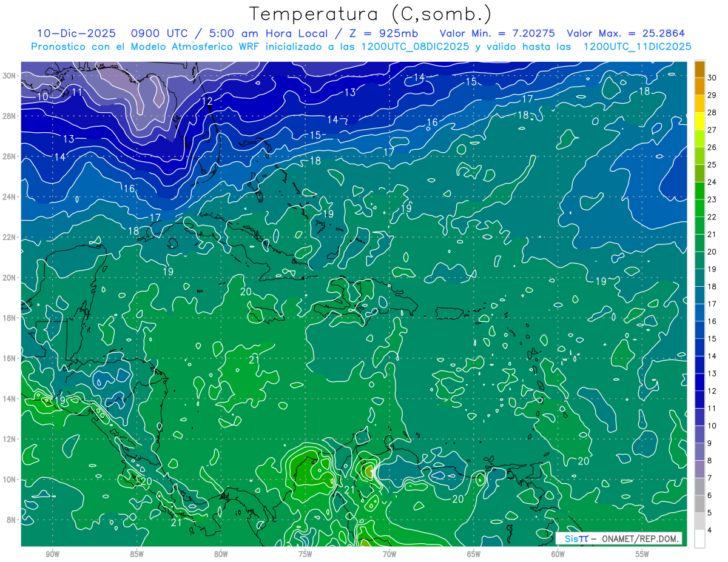Image resolution: width=728 pixels, height=562 pixels.
Task: Click the 14N latitude axis label
Action: point(10,399)
